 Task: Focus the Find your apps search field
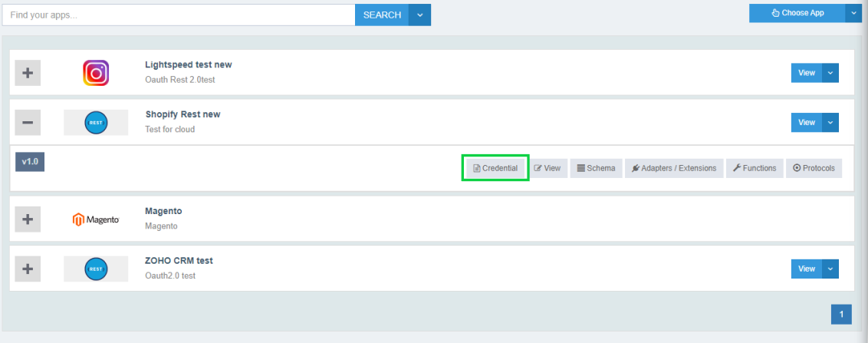[179, 15]
